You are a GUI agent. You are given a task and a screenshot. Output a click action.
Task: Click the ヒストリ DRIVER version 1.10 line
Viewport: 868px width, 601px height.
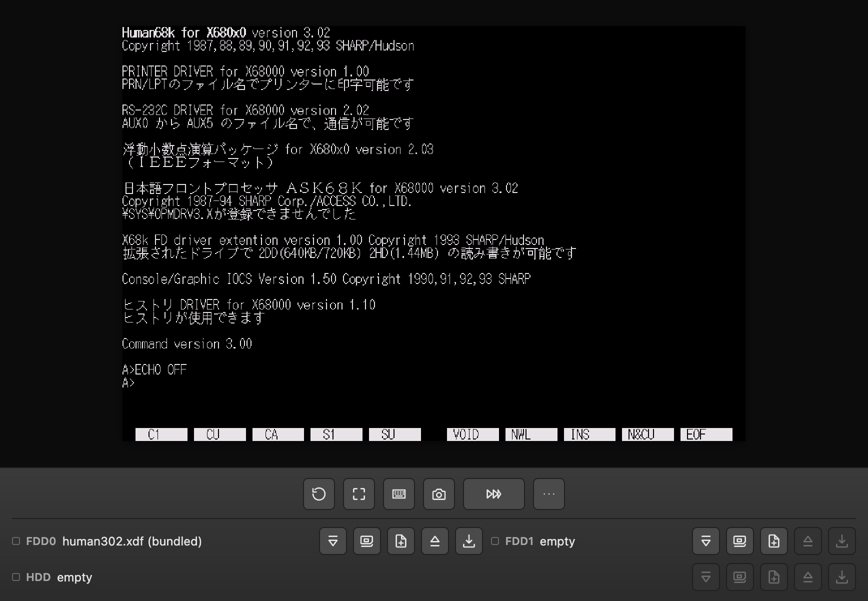[x=249, y=305]
